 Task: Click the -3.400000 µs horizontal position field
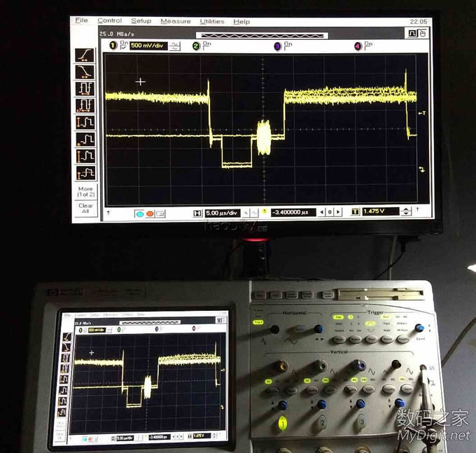pyautogui.click(x=292, y=211)
